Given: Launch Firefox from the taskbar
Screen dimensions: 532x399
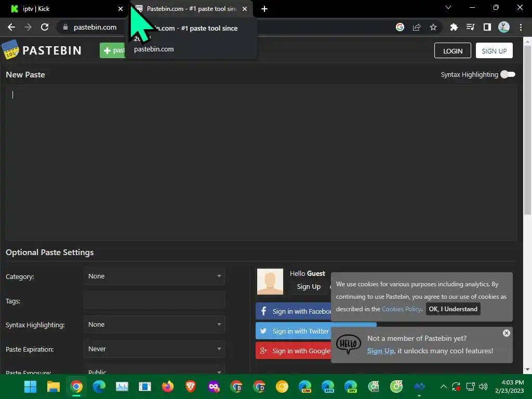Looking at the screenshot, I should point(168,387).
